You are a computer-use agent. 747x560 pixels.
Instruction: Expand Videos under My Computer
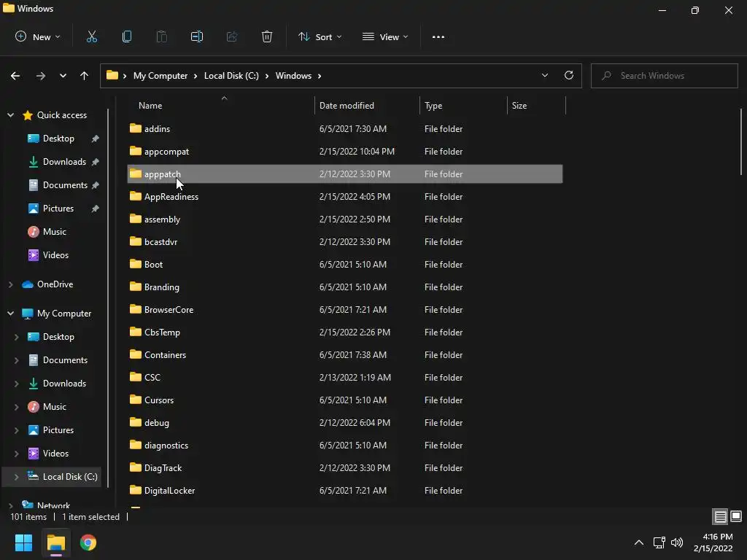coord(16,454)
